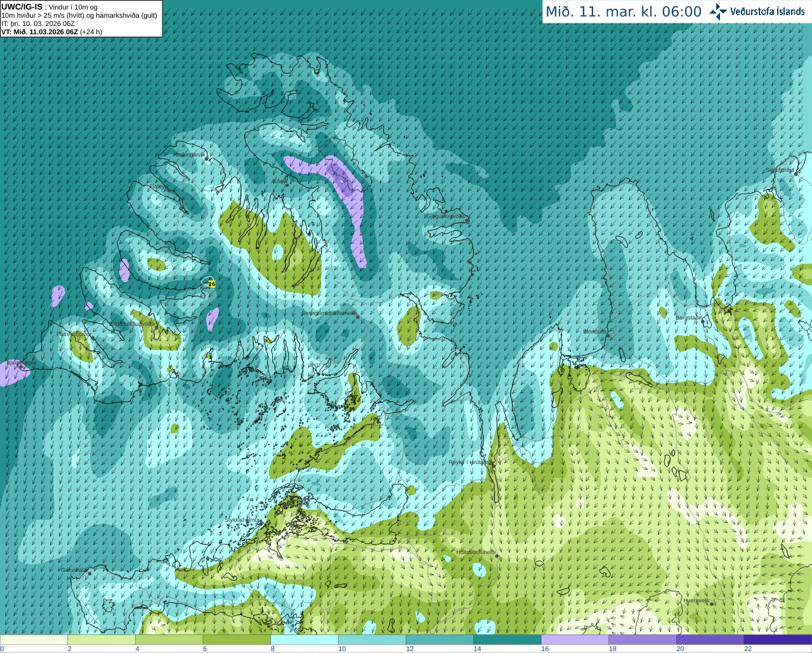The height and width of the screenshot is (653, 812).
Task: Select the 18–20 m/s purple swatch
Action: [x=643, y=640]
